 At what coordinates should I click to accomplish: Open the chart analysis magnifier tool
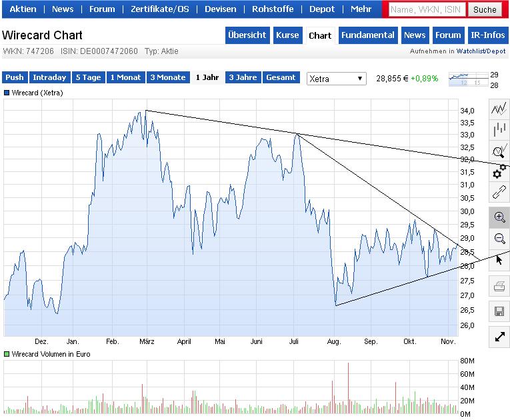[499, 151]
